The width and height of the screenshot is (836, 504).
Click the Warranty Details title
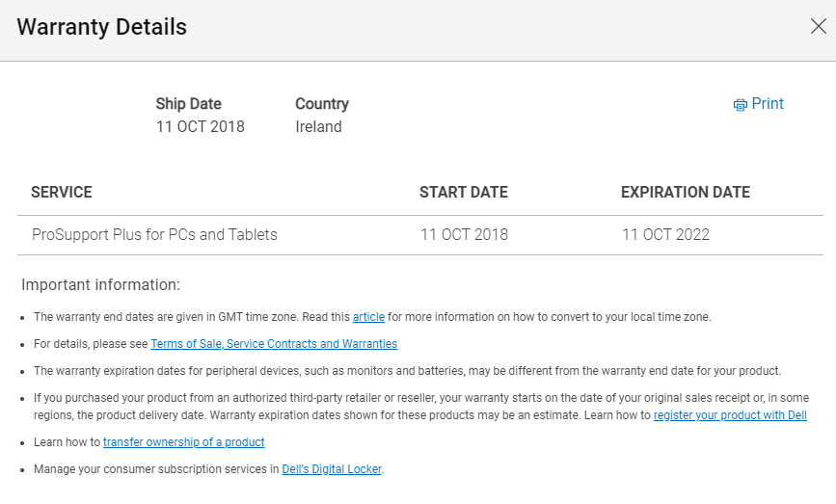(x=101, y=27)
